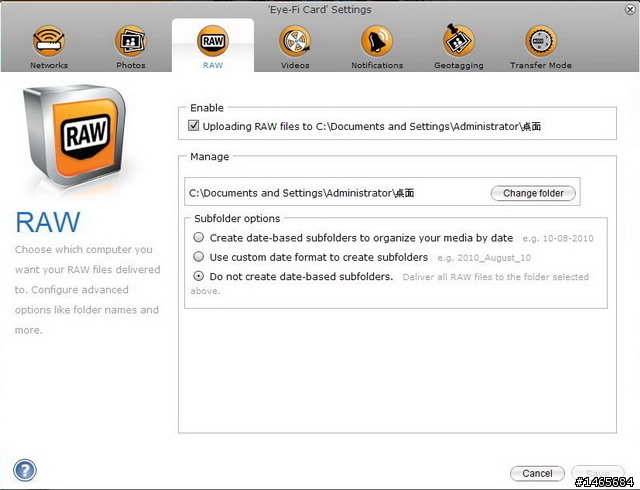
Task: Switch to the Geotagging tab label
Action: point(459,65)
